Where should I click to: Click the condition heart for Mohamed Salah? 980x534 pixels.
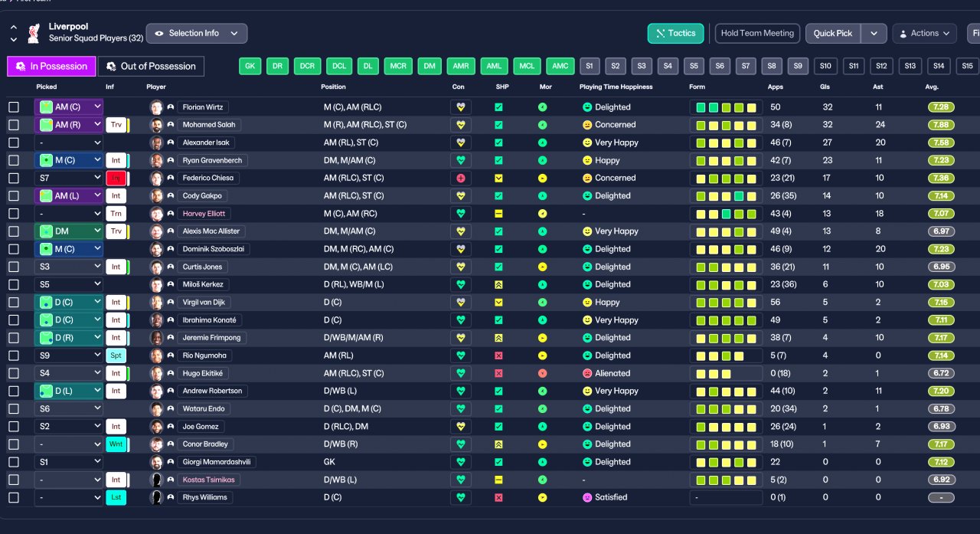click(461, 125)
